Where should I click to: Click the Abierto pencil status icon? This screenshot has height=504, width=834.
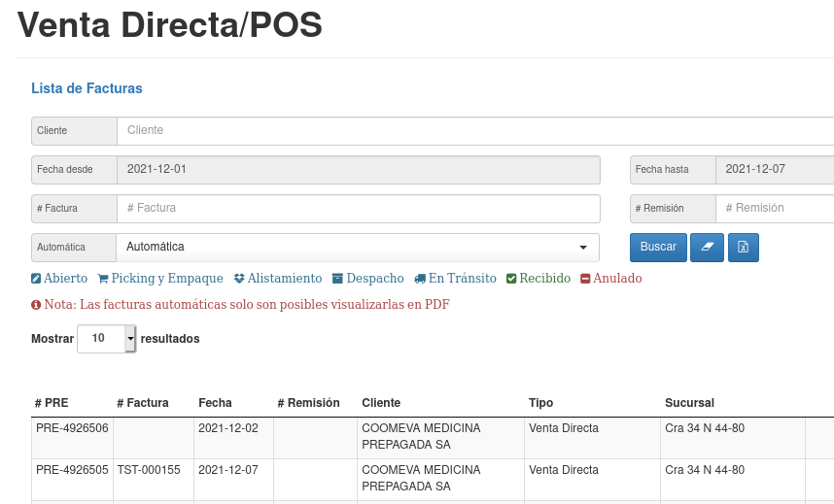(x=36, y=279)
